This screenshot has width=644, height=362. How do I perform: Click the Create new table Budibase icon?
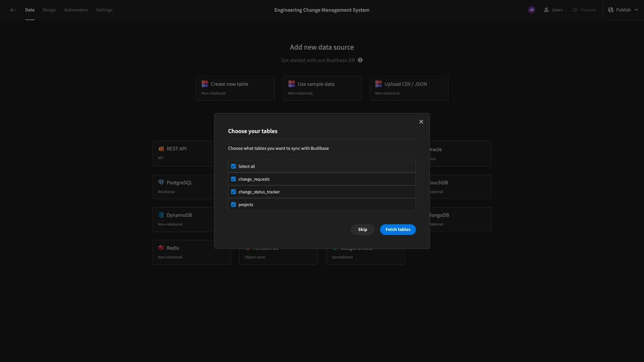[x=205, y=84]
